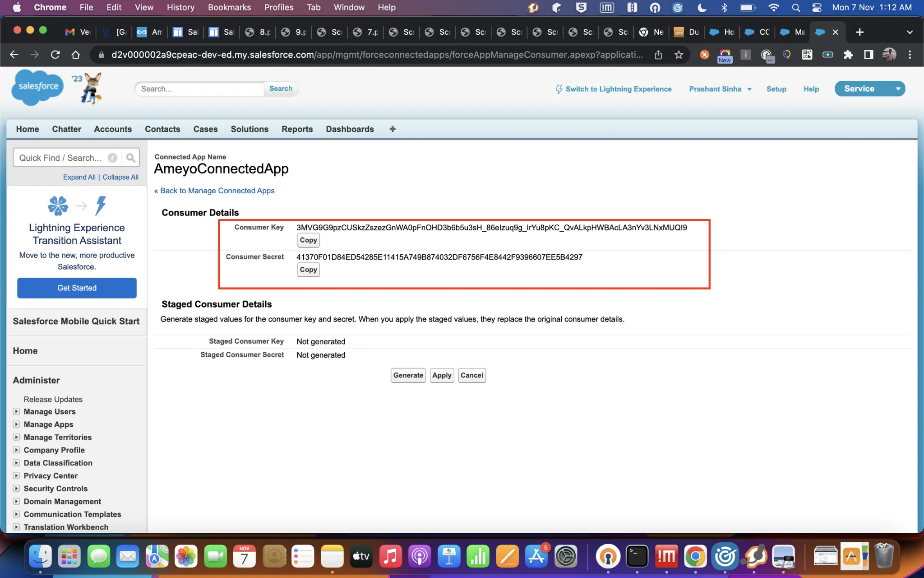Click the Quick Find info icon
This screenshot has height=578, width=924.
112,158
